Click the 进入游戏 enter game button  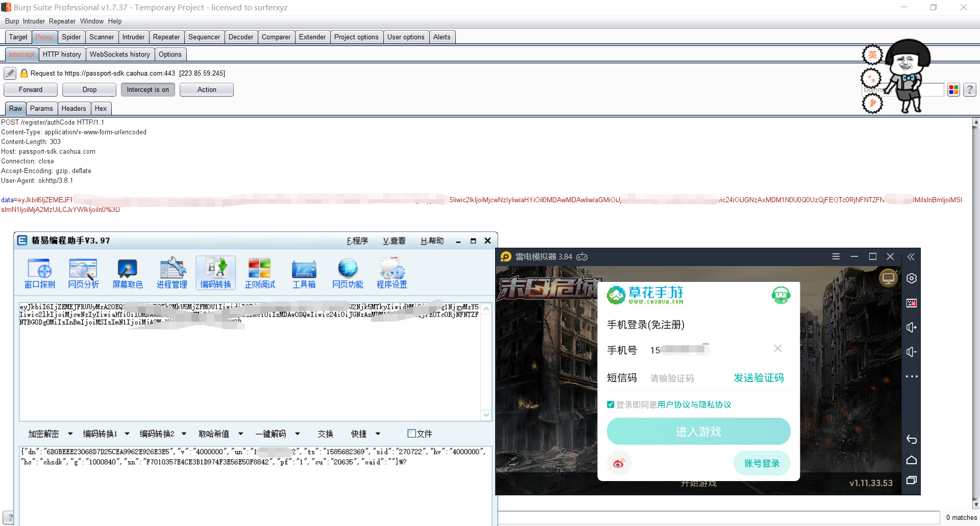[699, 432]
